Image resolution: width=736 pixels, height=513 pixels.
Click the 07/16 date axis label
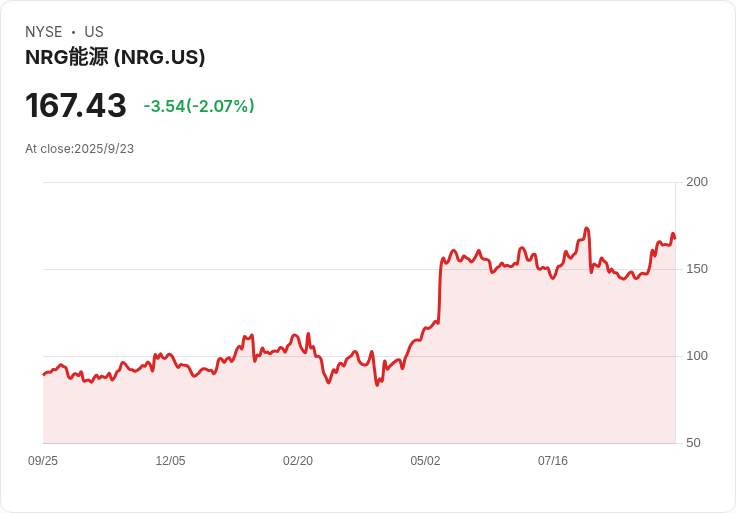coord(553,461)
